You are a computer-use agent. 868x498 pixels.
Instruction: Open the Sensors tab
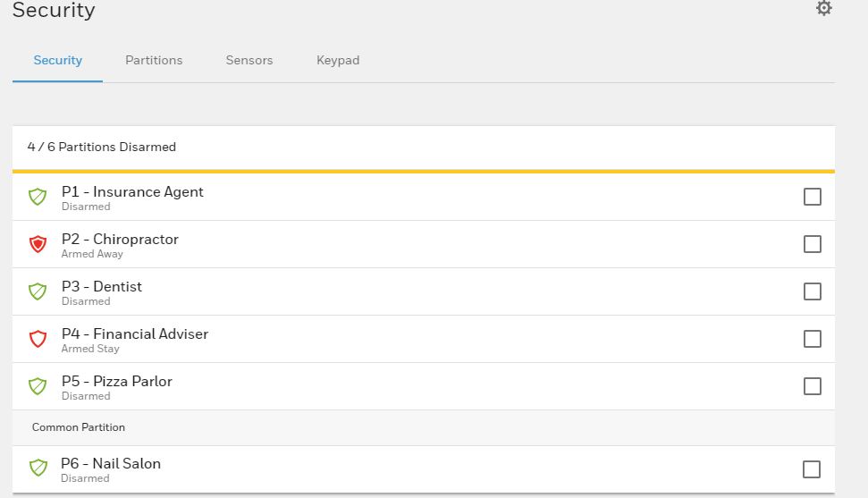[x=249, y=61]
